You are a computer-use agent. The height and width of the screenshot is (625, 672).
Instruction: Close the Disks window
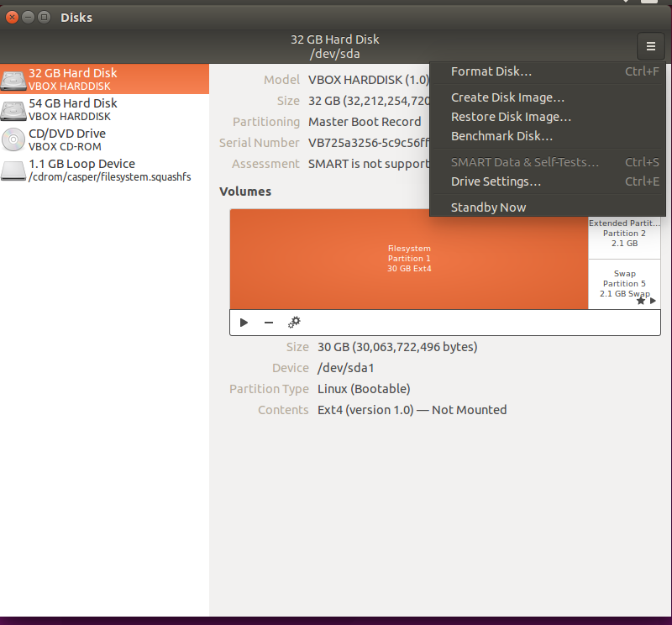pos(13,17)
